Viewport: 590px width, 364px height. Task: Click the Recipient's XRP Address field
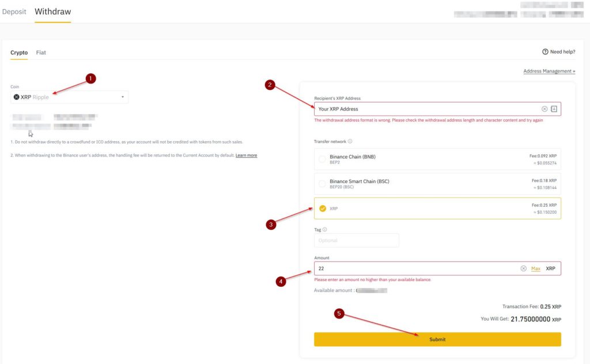click(x=437, y=109)
